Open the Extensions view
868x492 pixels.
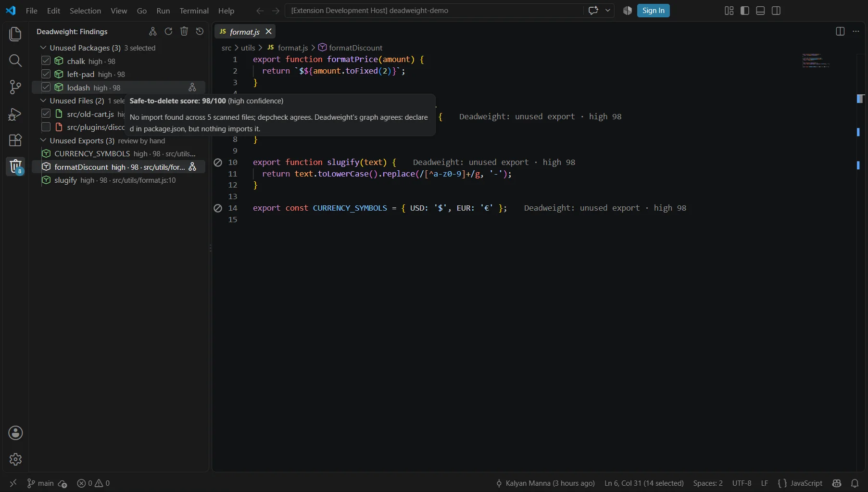pyautogui.click(x=15, y=140)
